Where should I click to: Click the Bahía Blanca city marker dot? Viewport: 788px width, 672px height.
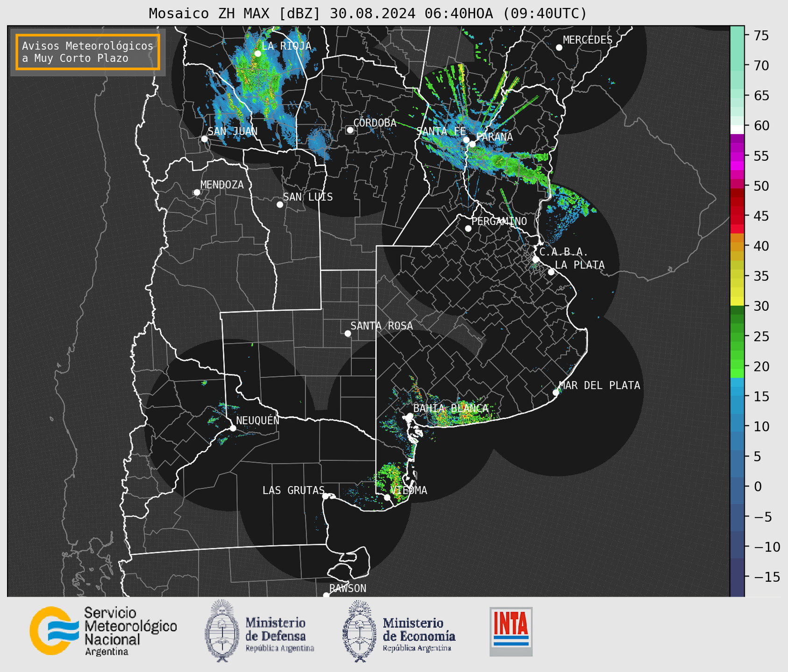410,416
